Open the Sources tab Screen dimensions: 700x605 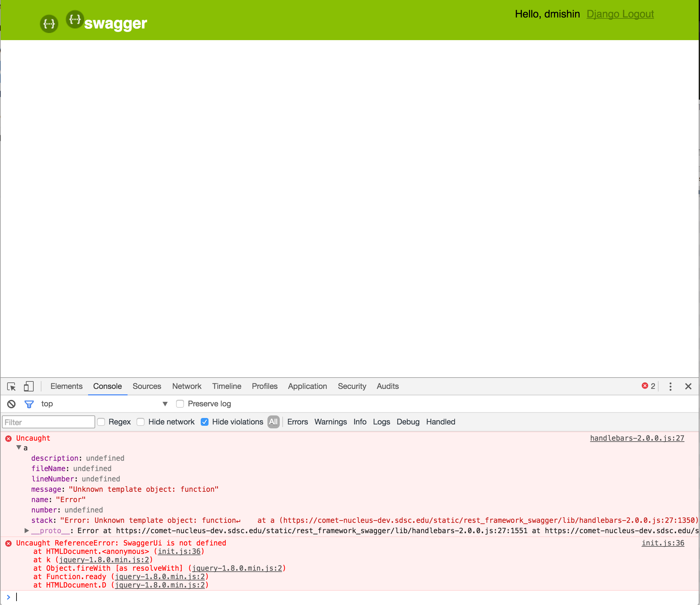(147, 386)
